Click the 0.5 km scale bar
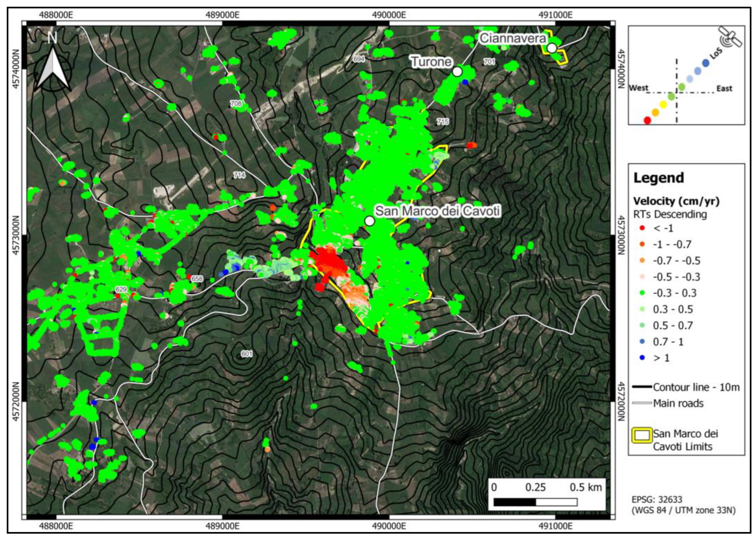 [535, 502]
